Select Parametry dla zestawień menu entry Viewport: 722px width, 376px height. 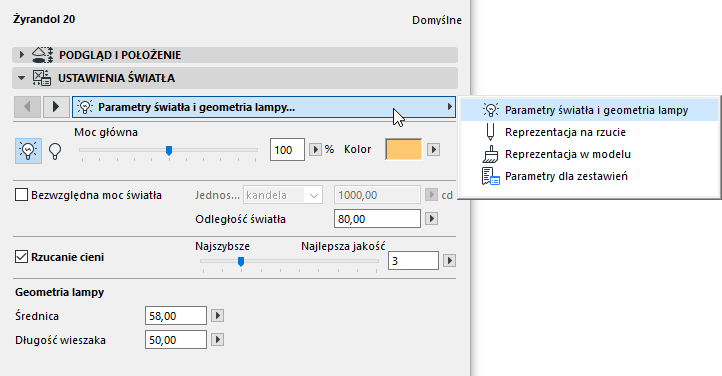(589, 176)
